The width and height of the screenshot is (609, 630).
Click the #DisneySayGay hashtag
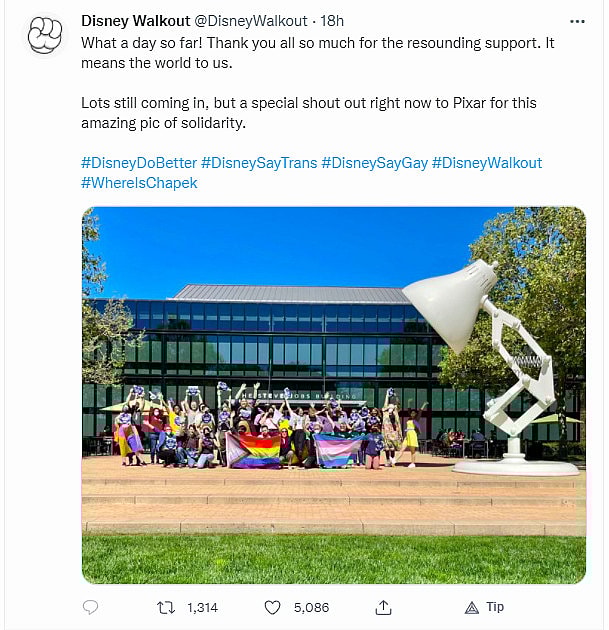pos(374,162)
